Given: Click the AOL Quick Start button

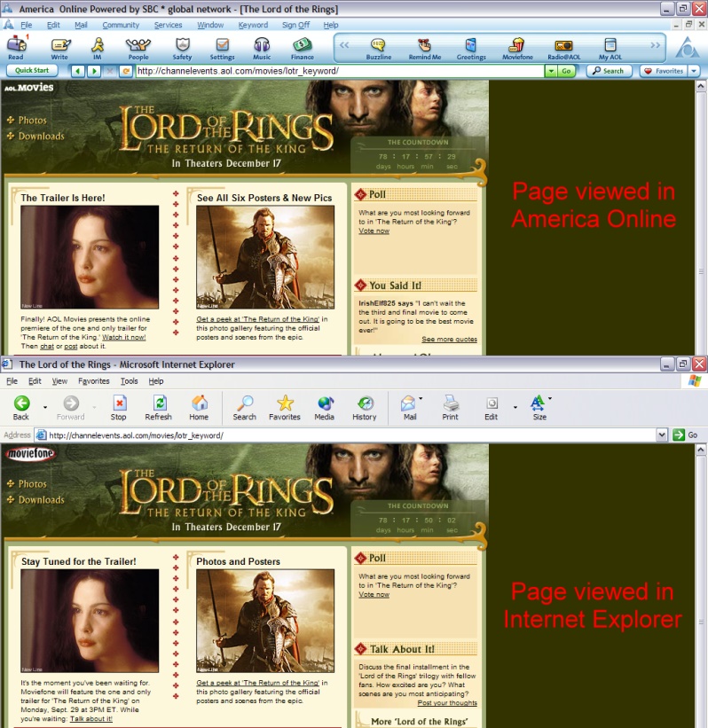Looking at the screenshot, I should [32, 71].
